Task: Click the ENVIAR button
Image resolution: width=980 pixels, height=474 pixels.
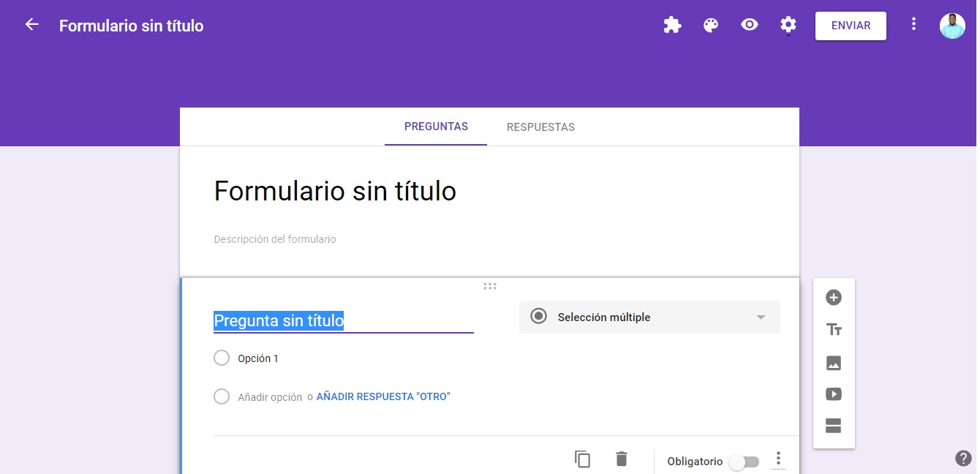Action: 851,26
